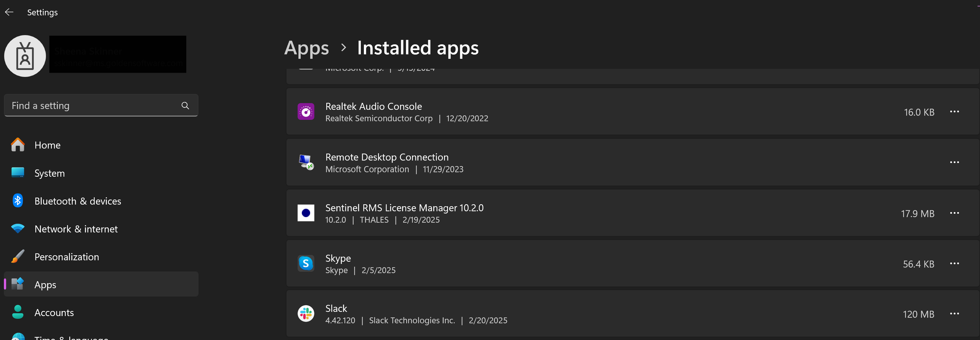Select Apps in the sidebar

pos(101,285)
